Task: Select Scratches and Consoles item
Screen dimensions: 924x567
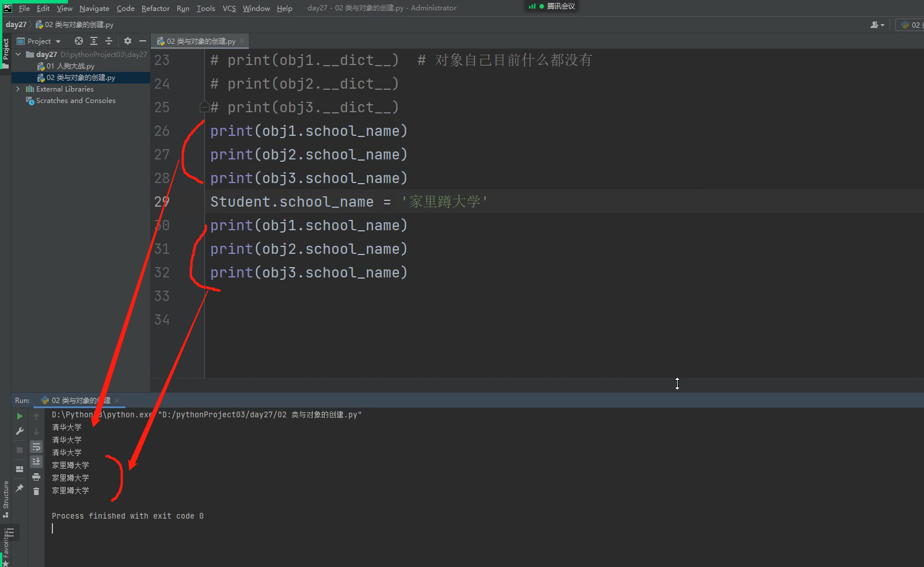Action: (75, 101)
